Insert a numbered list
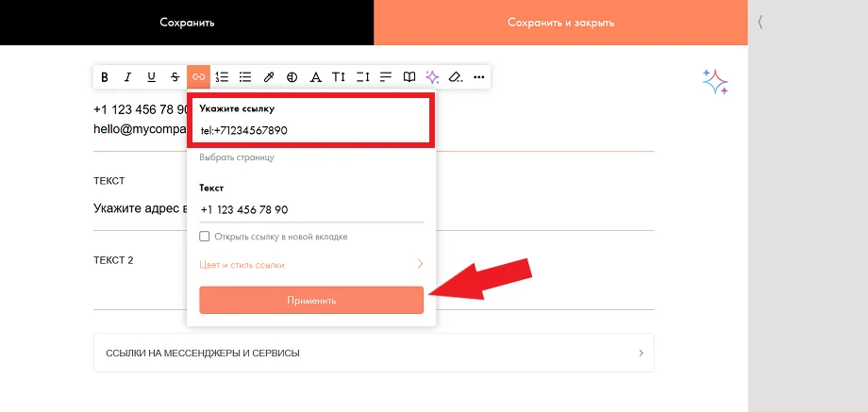 point(222,77)
